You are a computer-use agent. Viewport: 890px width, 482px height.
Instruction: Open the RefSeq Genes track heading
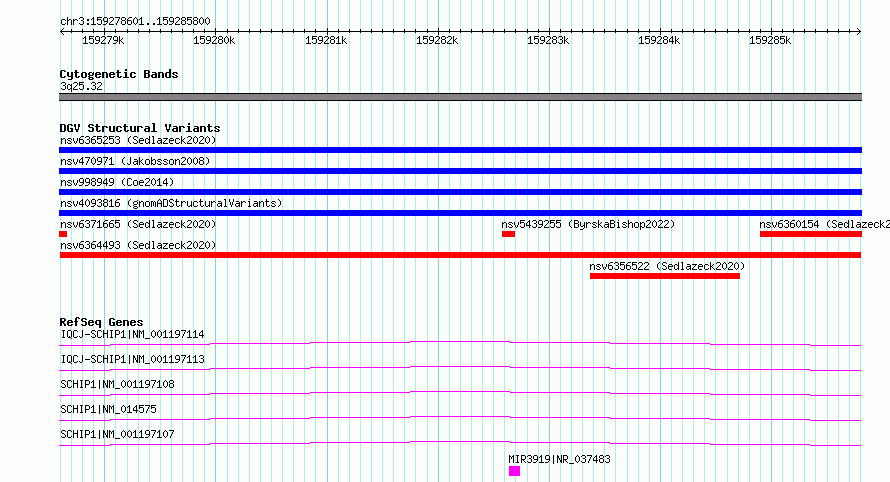102,322
